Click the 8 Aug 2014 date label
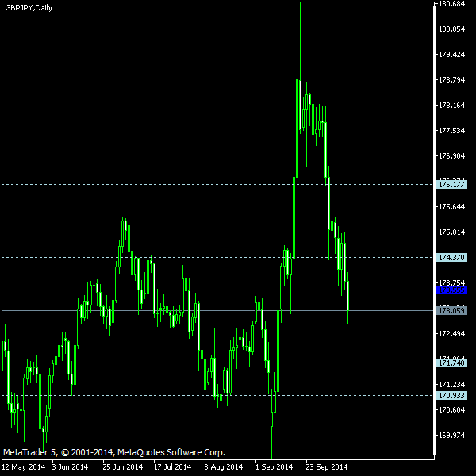The image size is (476, 476). click(224, 467)
